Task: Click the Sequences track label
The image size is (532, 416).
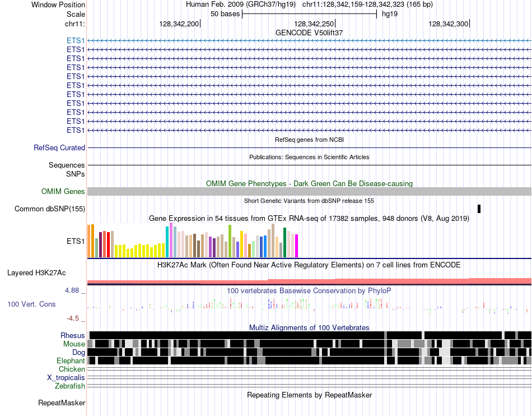Action: click(67, 165)
